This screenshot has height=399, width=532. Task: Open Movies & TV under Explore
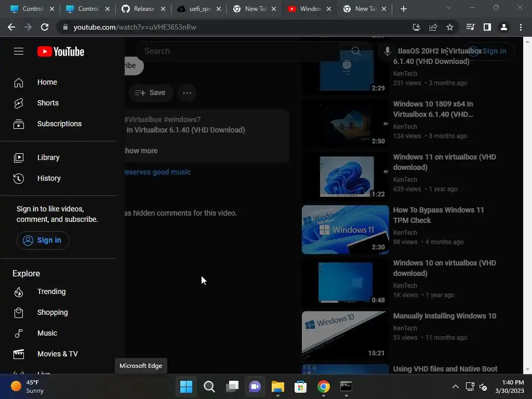tap(58, 354)
